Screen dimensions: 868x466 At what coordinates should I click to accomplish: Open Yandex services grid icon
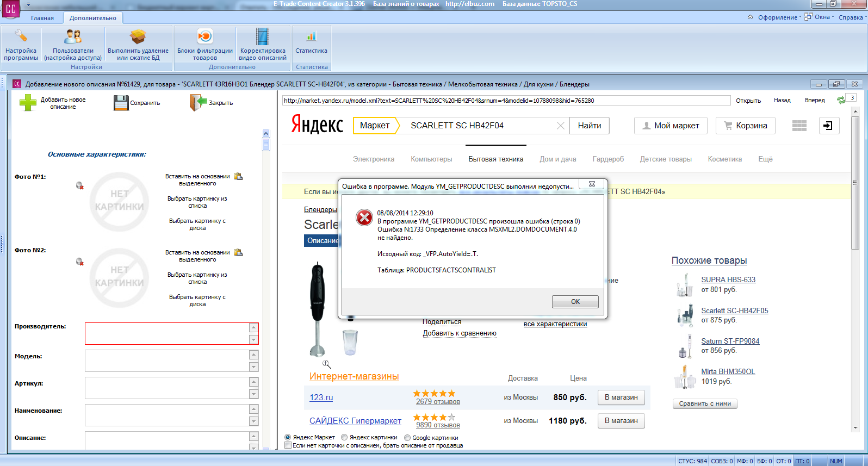(799, 126)
